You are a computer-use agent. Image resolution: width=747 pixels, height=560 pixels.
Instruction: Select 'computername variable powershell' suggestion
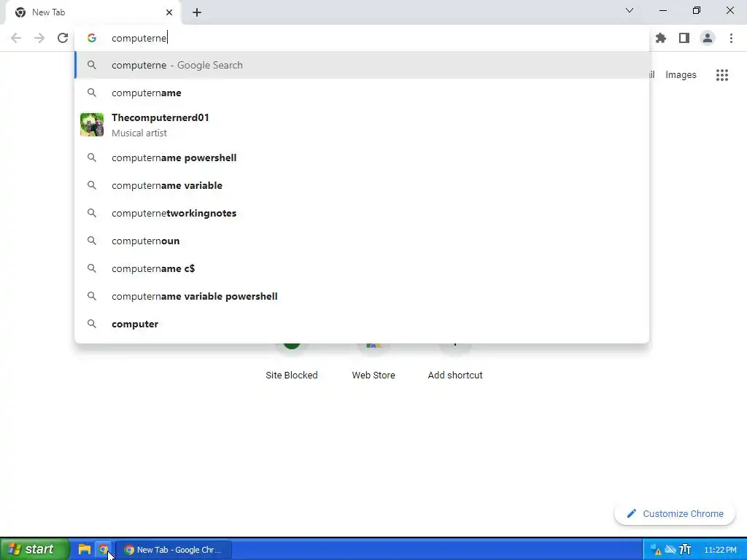point(362,296)
